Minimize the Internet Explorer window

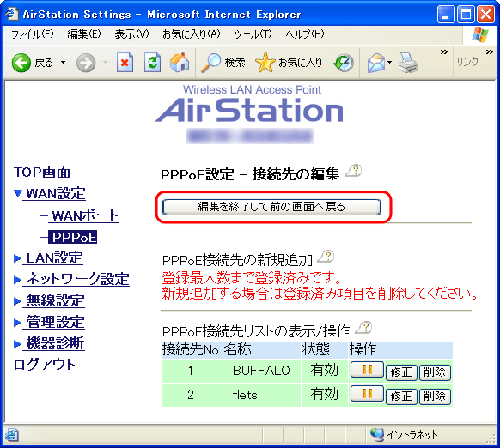[x=446, y=15]
